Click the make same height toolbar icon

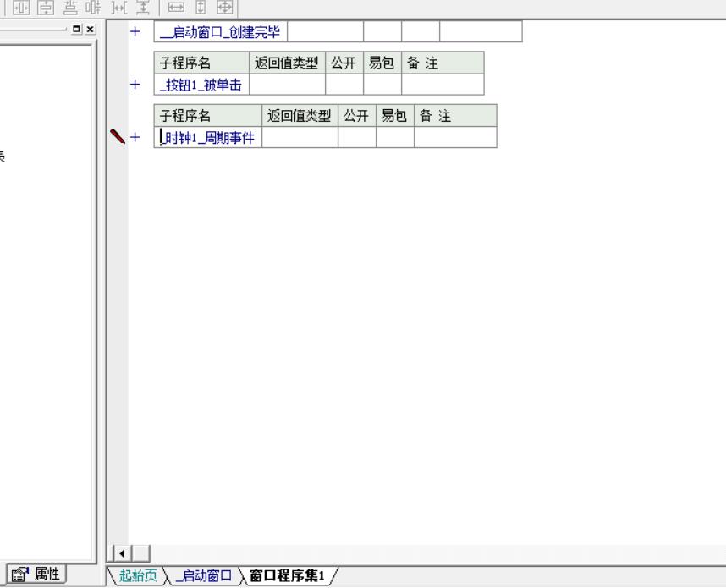coord(201,8)
